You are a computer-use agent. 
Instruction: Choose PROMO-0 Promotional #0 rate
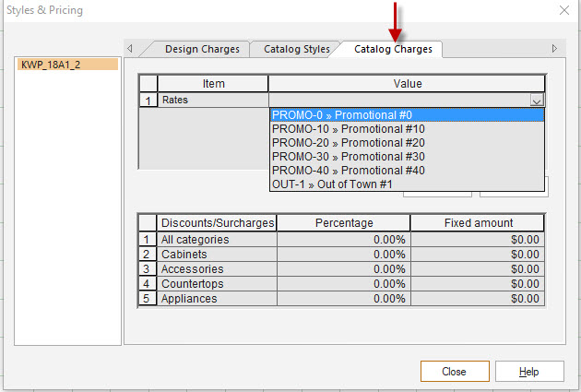point(407,115)
